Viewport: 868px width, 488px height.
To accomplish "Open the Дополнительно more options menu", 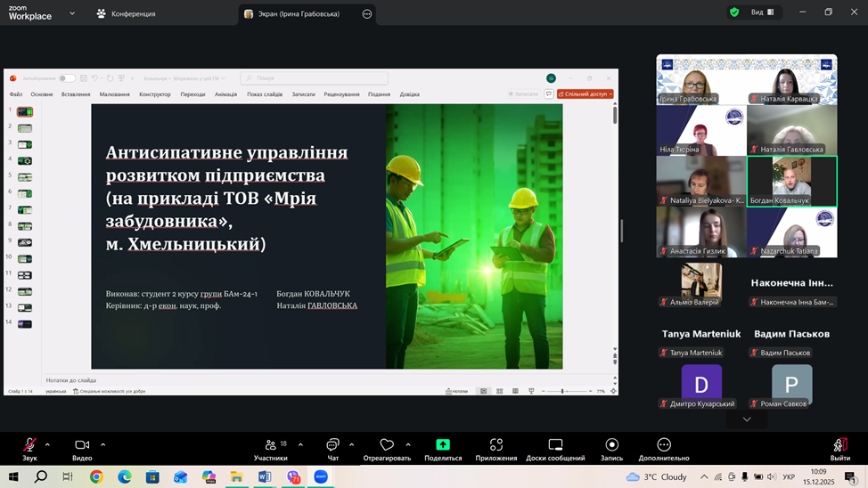I will [x=664, y=444].
